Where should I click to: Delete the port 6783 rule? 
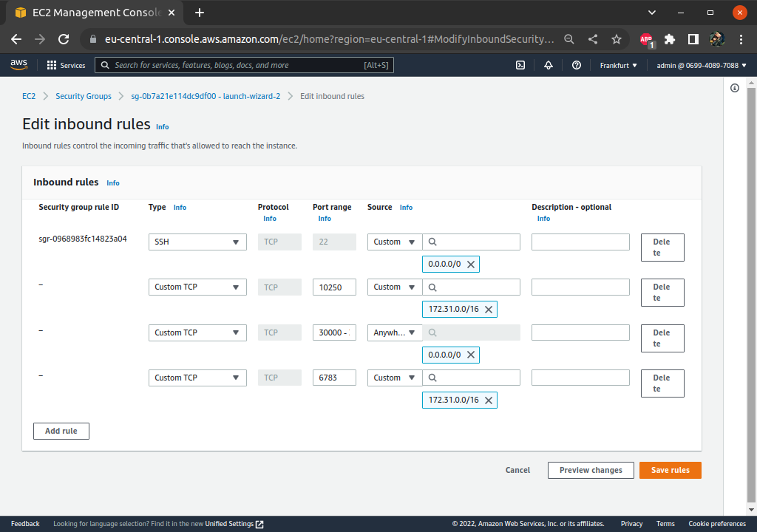click(x=662, y=383)
